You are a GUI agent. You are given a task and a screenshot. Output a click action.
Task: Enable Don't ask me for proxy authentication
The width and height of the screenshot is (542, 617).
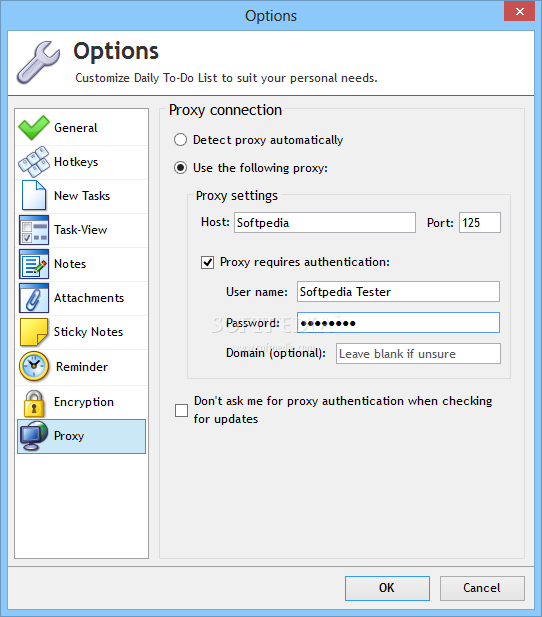coord(181,410)
